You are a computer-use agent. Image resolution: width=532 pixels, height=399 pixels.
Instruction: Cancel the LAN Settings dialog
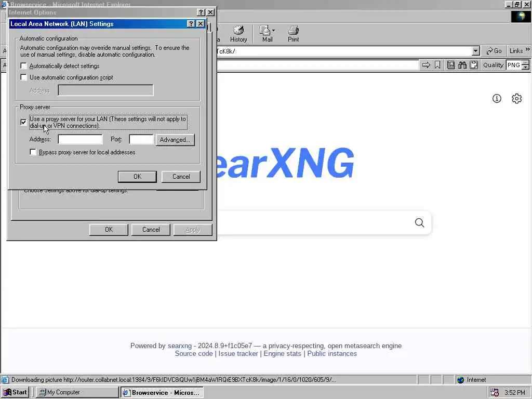tap(181, 177)
